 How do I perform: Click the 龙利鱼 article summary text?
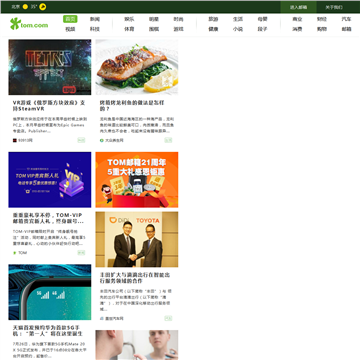click(137, 125)
